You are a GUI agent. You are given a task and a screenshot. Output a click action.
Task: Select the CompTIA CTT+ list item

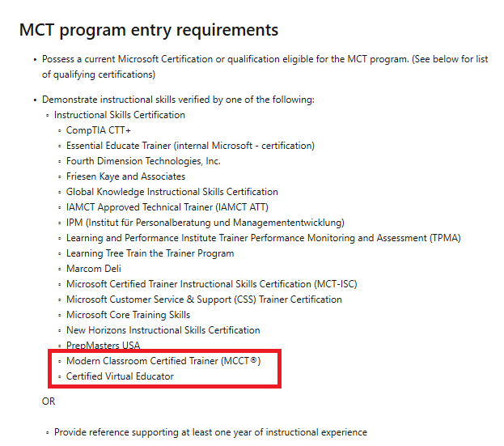(x=99, y=130)
